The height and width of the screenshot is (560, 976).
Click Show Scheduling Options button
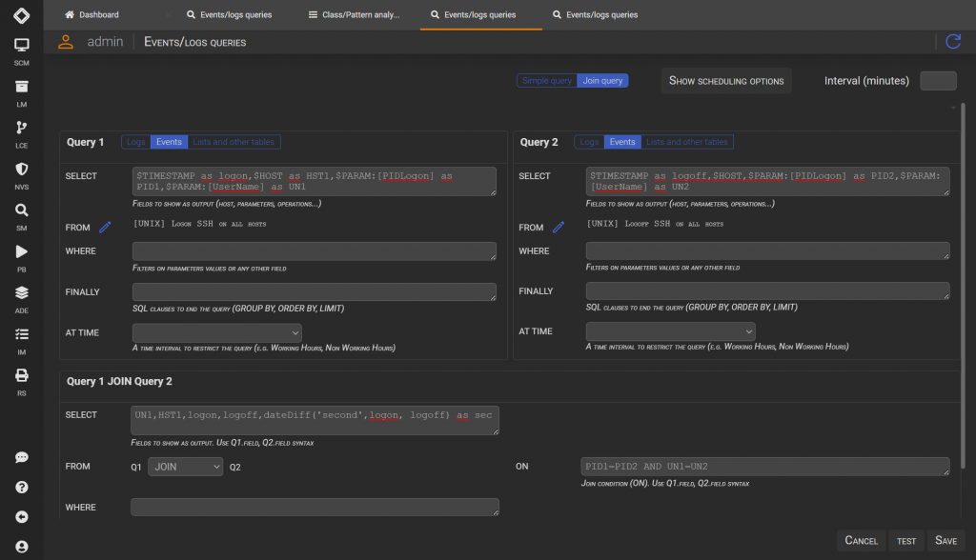coord(726,81)
